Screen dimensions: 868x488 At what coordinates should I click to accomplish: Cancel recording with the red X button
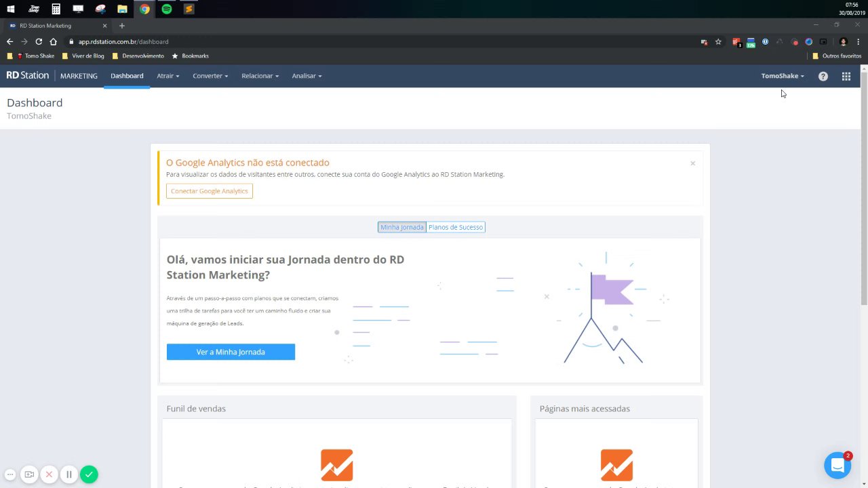[49, 474]
